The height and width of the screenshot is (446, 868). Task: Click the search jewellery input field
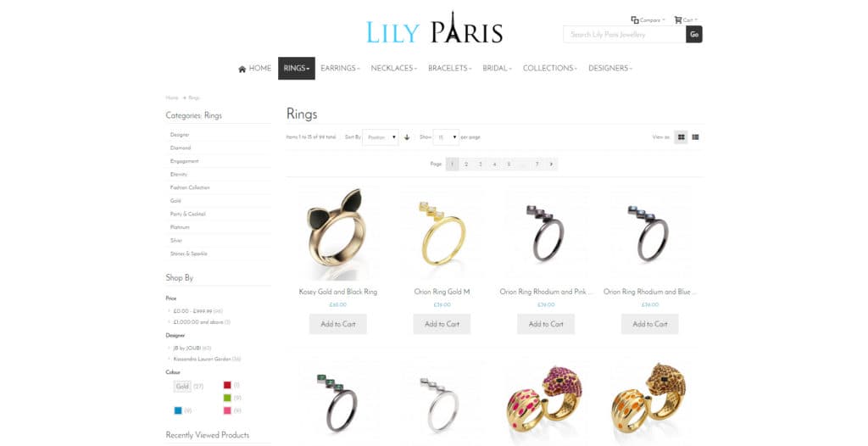(x=625, y=35)
